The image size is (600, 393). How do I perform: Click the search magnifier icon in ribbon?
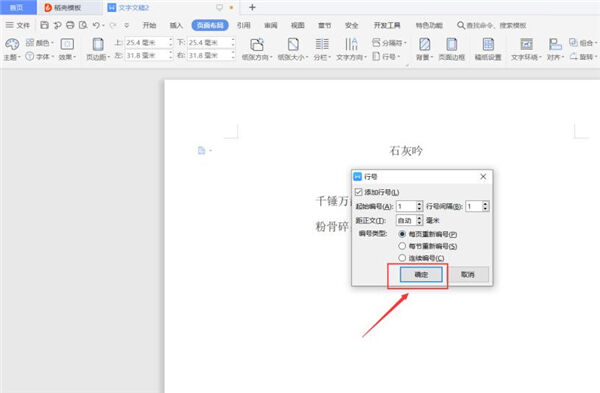(461, 25)
